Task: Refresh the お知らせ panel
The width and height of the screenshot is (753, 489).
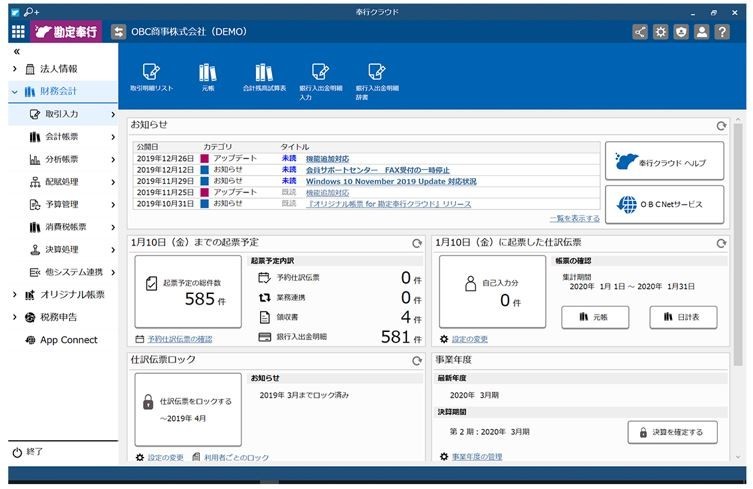Action: (721, 126)
